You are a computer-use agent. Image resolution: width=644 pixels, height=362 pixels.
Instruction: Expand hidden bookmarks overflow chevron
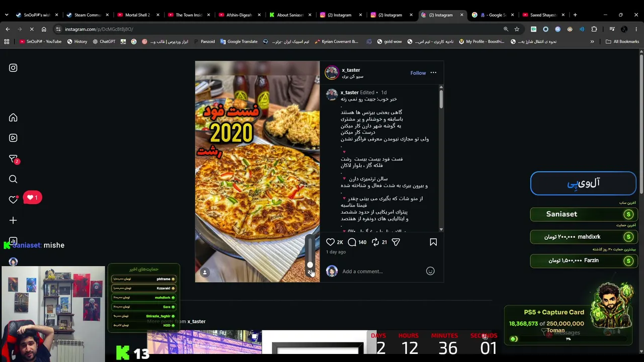(x=592, y=42)
